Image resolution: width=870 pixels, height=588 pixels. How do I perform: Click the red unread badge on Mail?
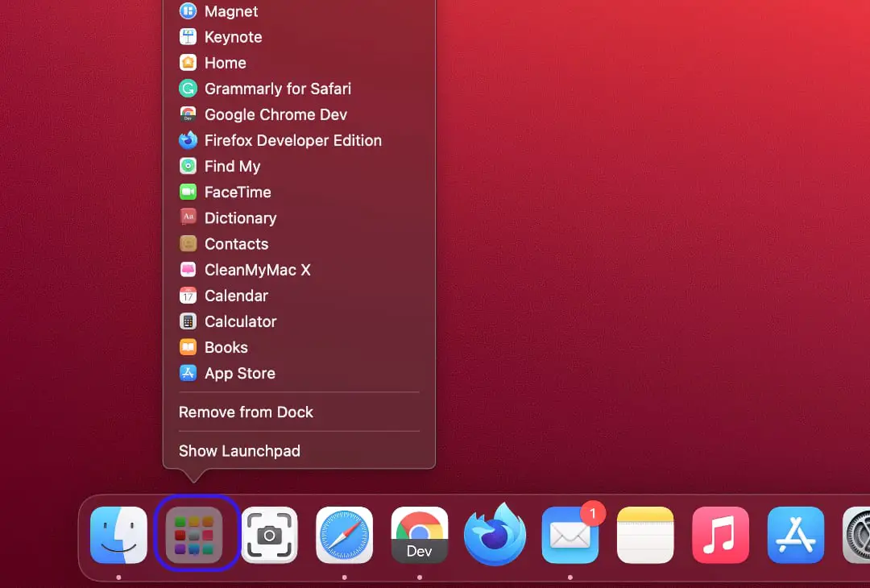pos(589,513)
